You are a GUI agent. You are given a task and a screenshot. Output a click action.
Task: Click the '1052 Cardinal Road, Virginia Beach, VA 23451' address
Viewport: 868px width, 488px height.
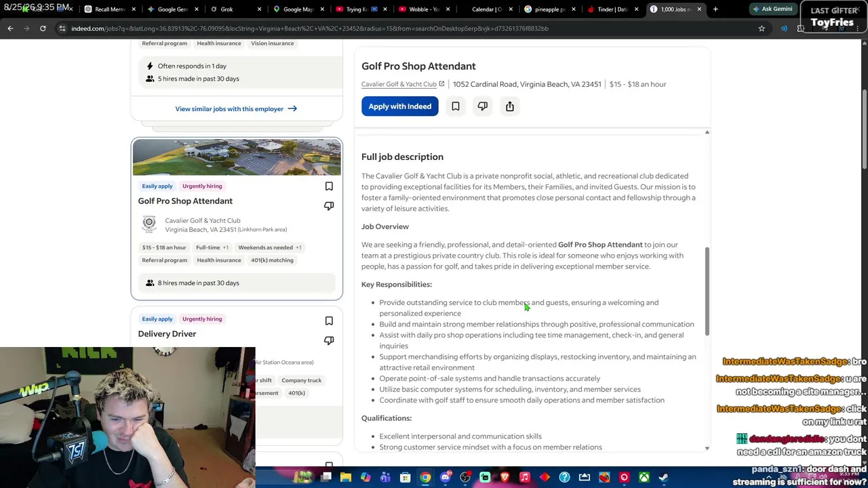point(527,84)
